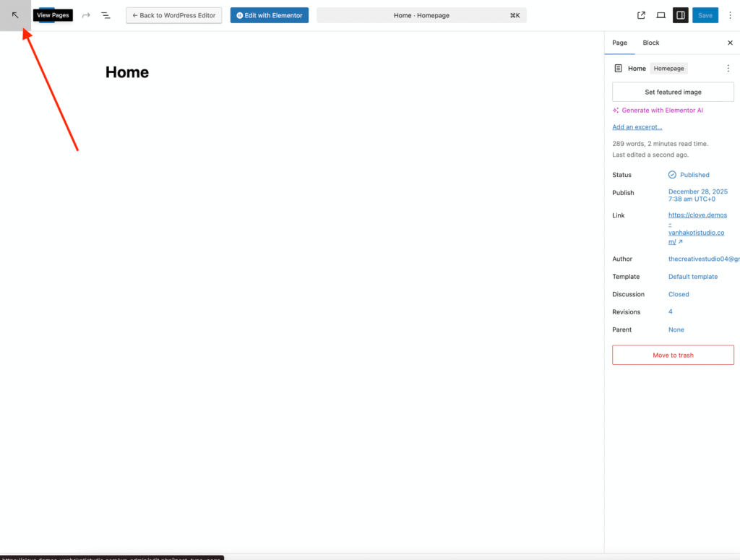
Task: Switch to the Block tab
Action: pyautogui.click(x=651, y=43)
